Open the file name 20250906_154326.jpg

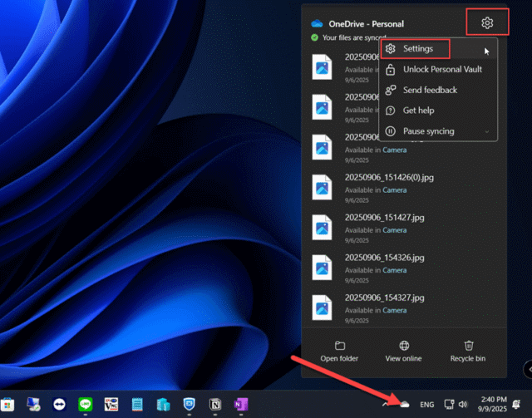coord(384,258)
